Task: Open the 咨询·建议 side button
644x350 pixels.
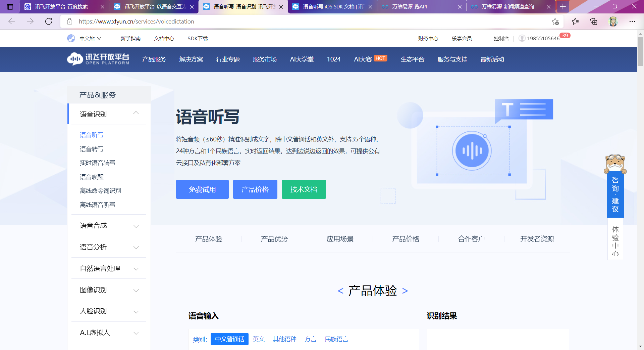Action: point(615,195)
